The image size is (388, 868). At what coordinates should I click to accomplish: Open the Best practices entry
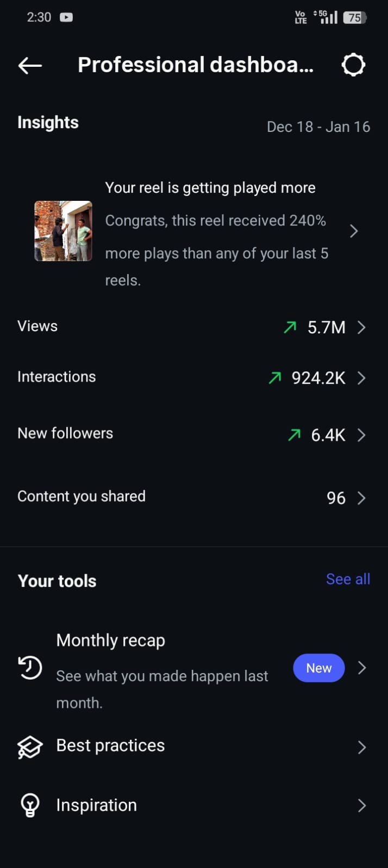point(111,746)
